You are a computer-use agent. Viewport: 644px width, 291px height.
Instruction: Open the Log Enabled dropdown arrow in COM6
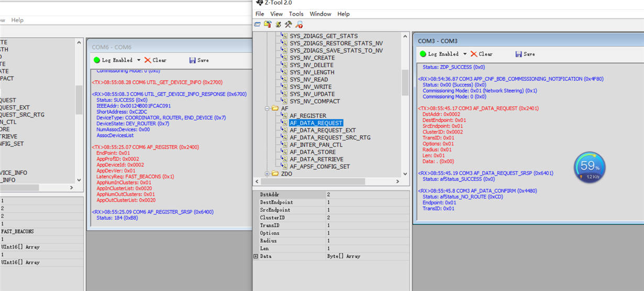coord(138,60)
